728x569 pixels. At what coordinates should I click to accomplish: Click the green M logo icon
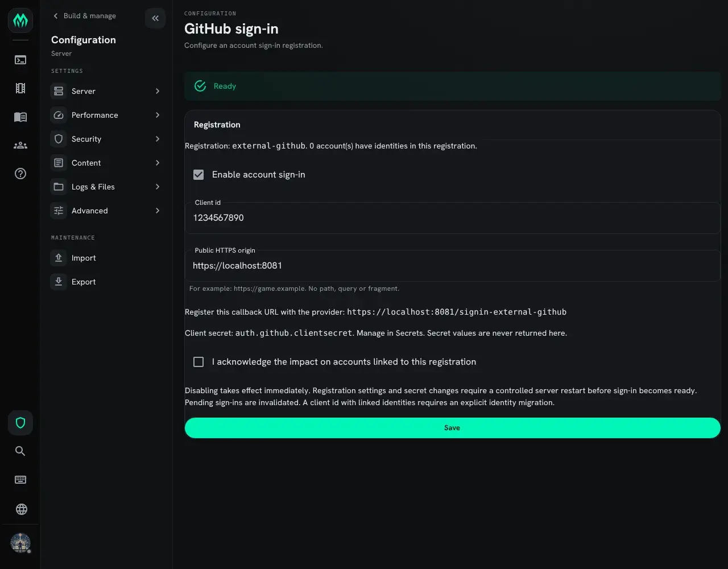click(20, 20)
